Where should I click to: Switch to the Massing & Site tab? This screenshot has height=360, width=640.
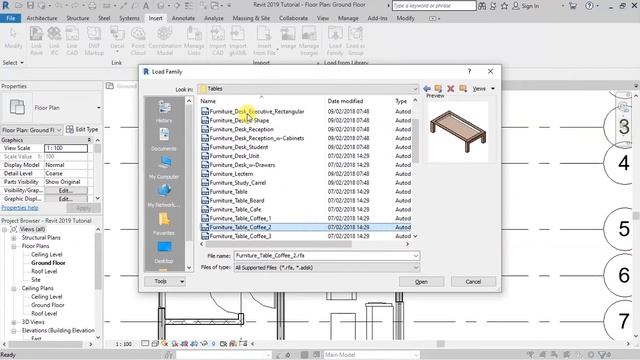[251, 18]
